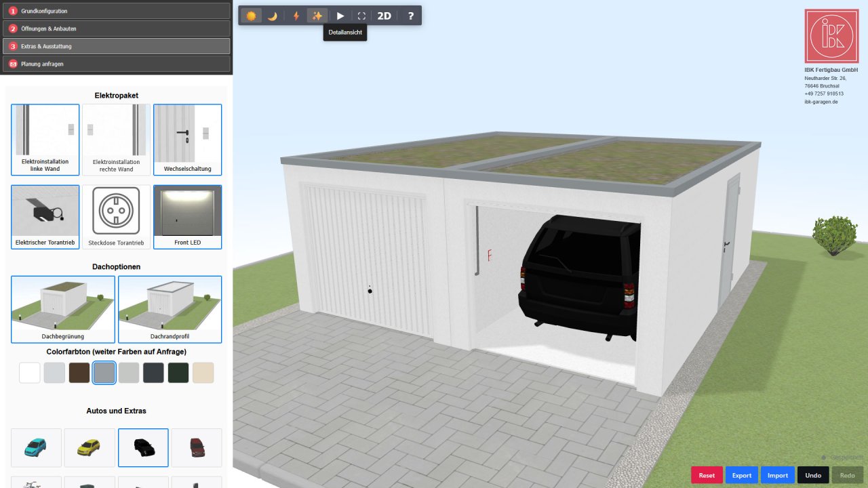Switch to 2D view
This screenshot has height=488, width=868.
point(384,16)
